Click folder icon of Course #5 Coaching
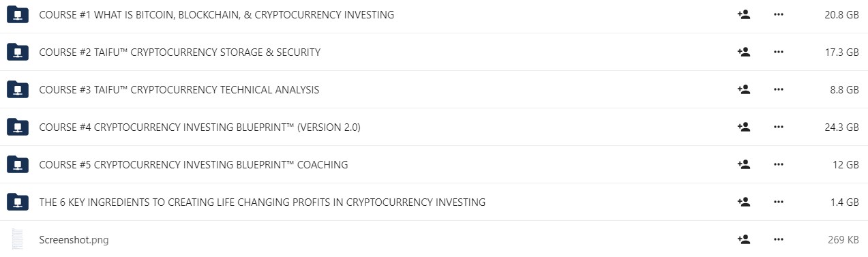Screen dimensions: 868x257 (17, 164)
